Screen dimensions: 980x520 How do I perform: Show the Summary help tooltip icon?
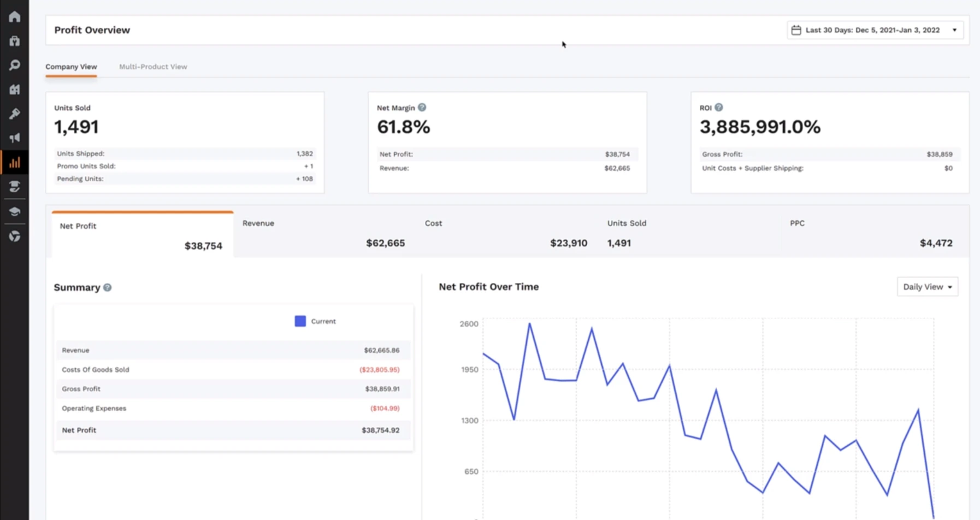click(108, 288)
